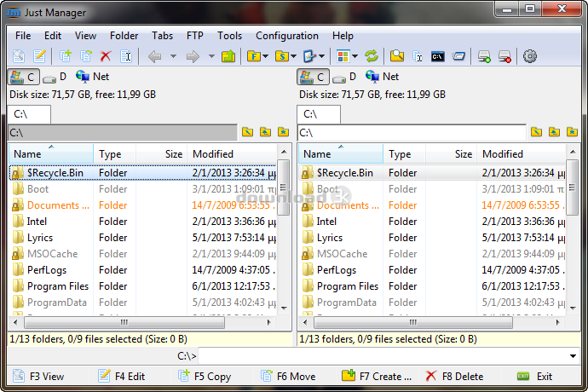
Task: Click the Rename toolbar icon
Action: [126, 56]
